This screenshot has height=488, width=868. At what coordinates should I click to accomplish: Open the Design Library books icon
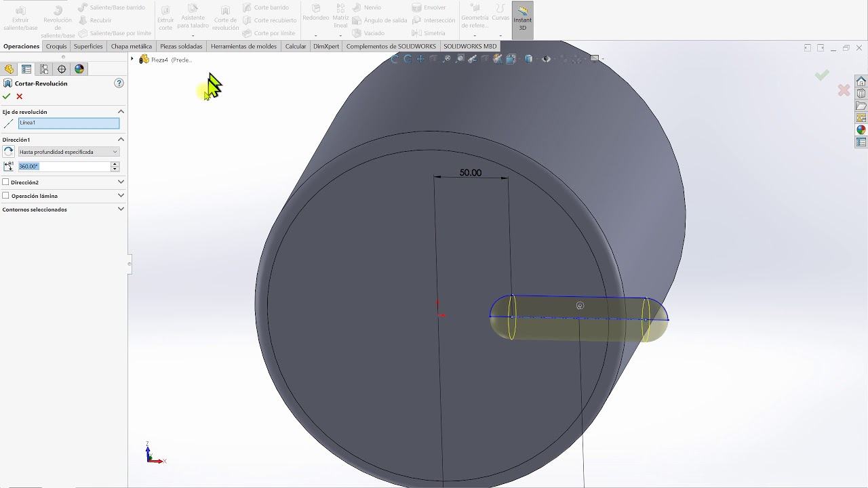click(x=861, y=94)
